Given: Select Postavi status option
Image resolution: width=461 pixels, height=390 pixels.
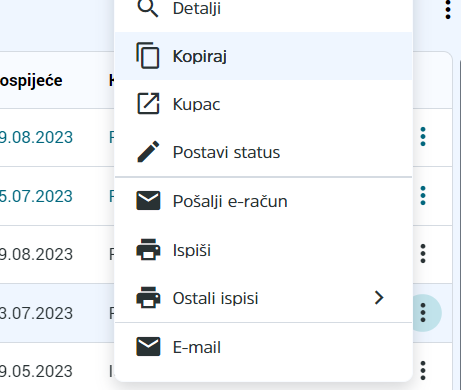Looking at the screenshot, I should coord(263,152).
